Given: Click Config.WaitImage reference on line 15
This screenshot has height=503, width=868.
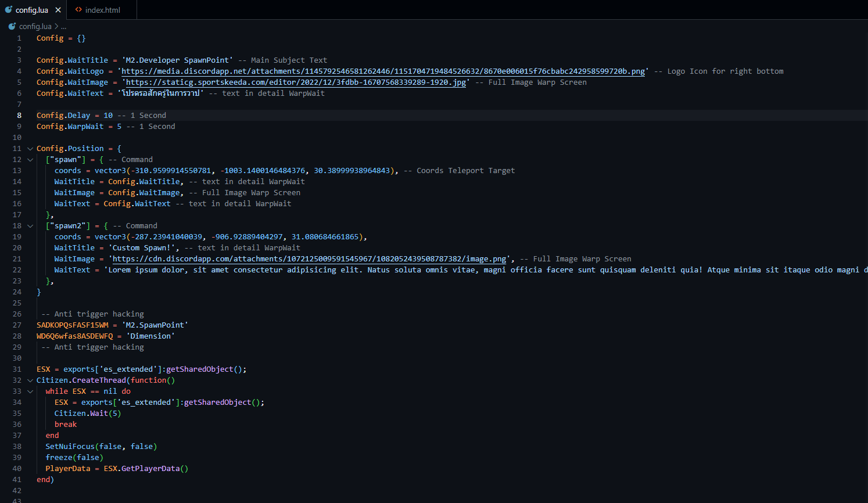Looking at the screenshot, I should click(144, 193).
